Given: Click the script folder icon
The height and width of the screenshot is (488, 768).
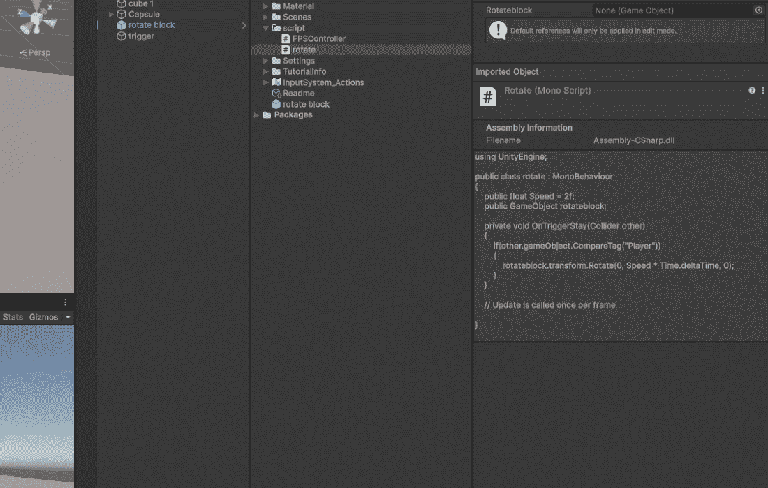Looking at the screenshot, I should 276,28.
